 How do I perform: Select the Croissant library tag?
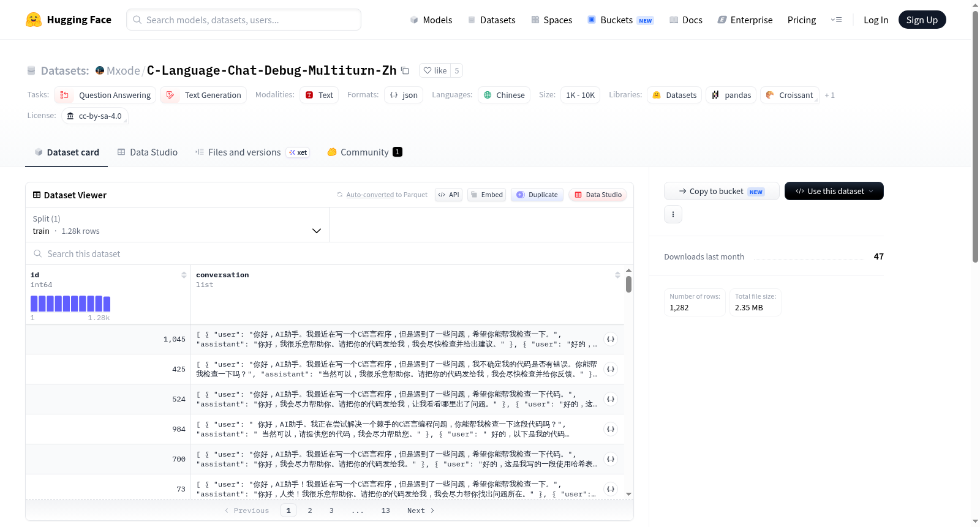click(x=790, y=95)
